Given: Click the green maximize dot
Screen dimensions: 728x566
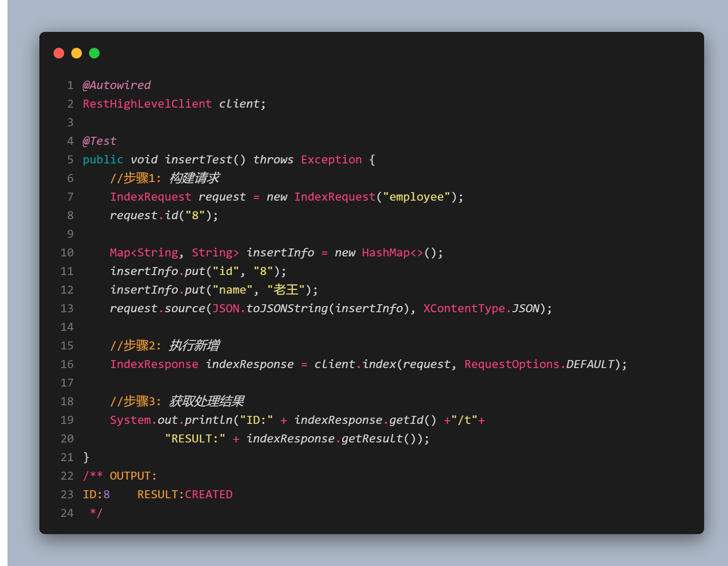Looking at the screenshot, I should [94, 53].
